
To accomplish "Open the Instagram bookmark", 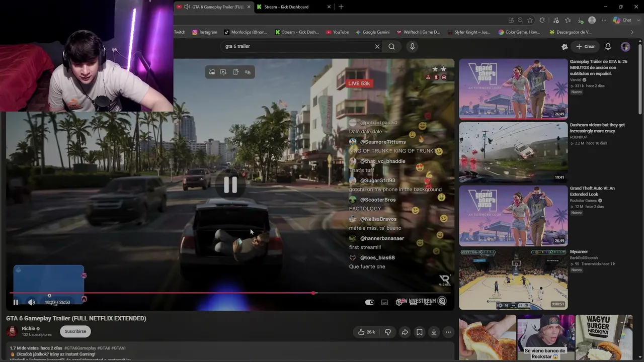I will (205, 32).
